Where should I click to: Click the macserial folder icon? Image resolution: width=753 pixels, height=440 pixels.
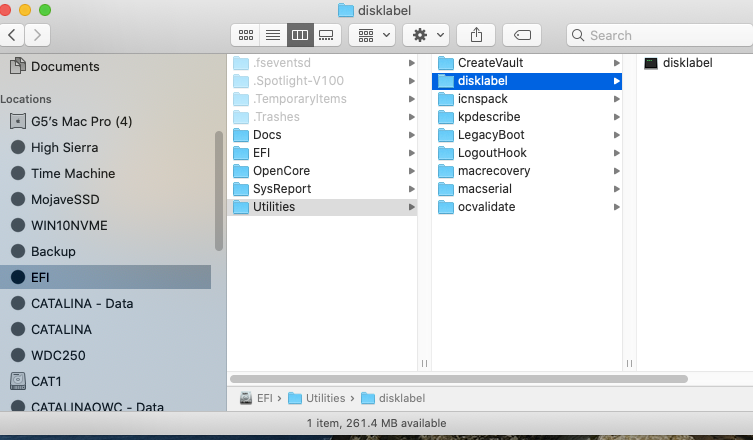(446, 189)
